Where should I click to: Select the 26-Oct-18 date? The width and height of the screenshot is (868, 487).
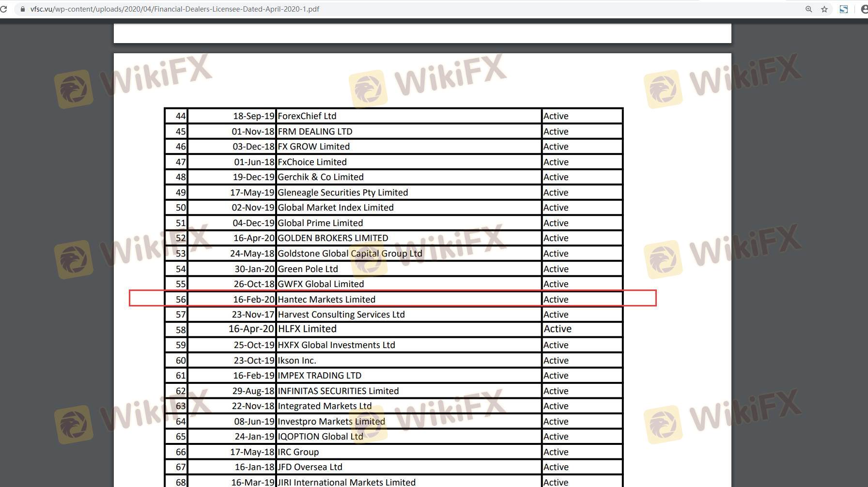pos(254,284)
